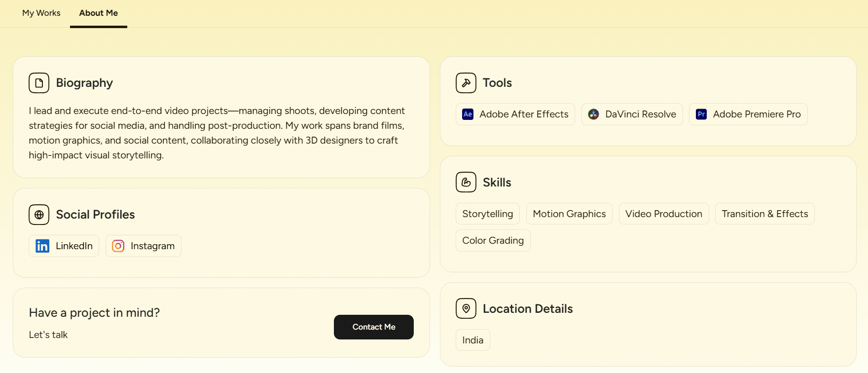Click the Biography document icon

[x=39, y=83]
